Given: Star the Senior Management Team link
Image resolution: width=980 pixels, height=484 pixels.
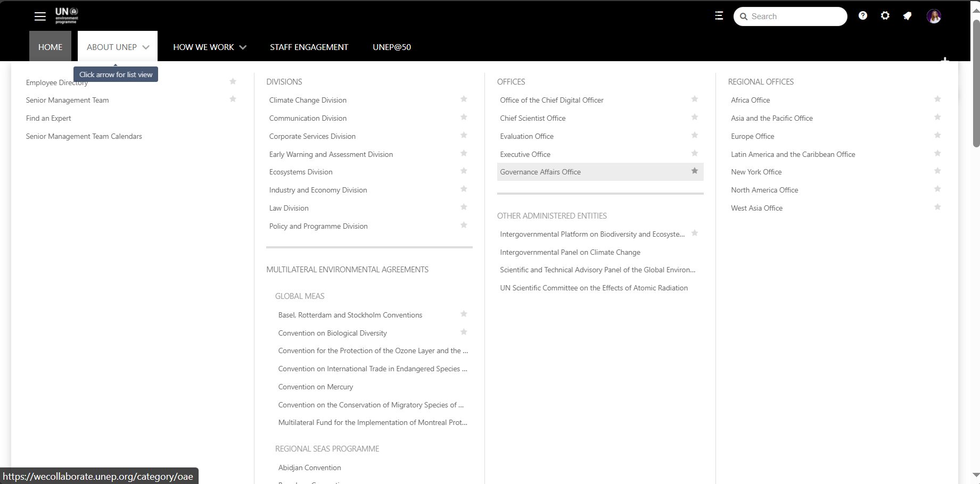Looking at the screenshot, I should click(x=233, y=99).
